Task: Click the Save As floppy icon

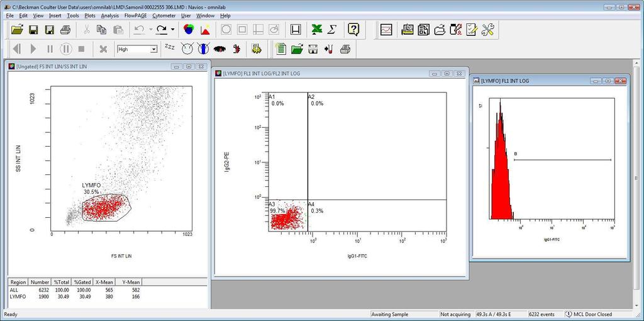Action: tap(50, 30)
